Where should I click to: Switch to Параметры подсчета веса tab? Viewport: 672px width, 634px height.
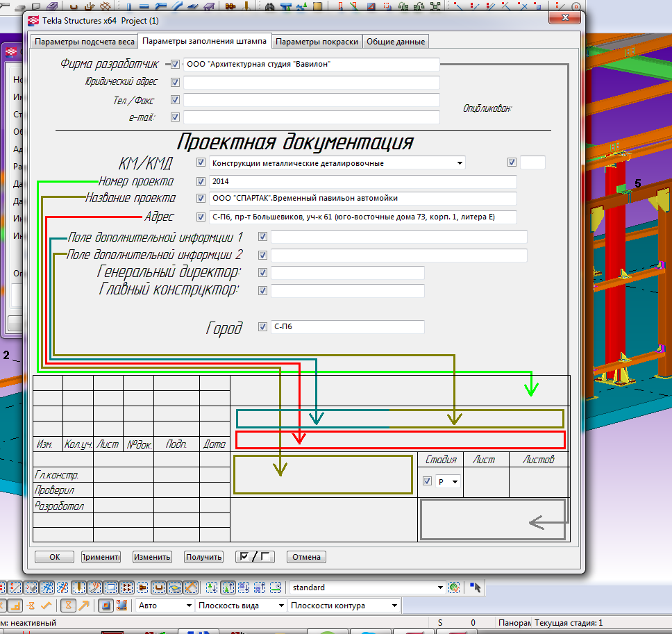click(85, 42)
